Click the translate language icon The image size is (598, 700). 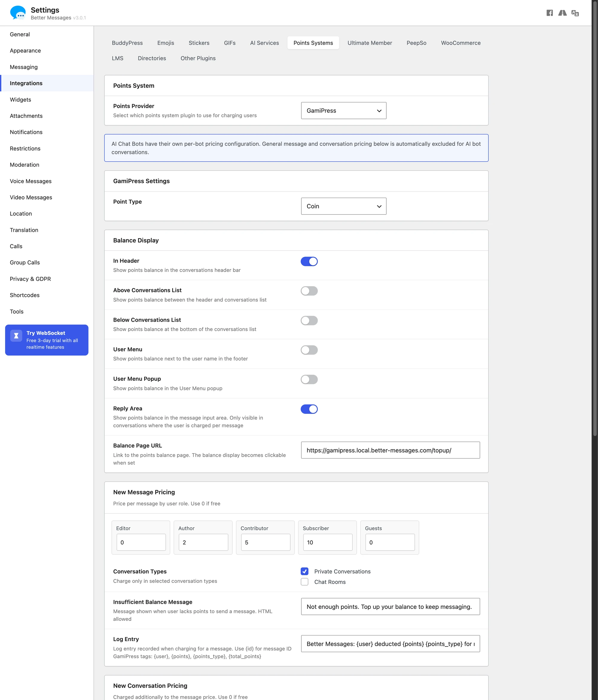coord(575,13)
